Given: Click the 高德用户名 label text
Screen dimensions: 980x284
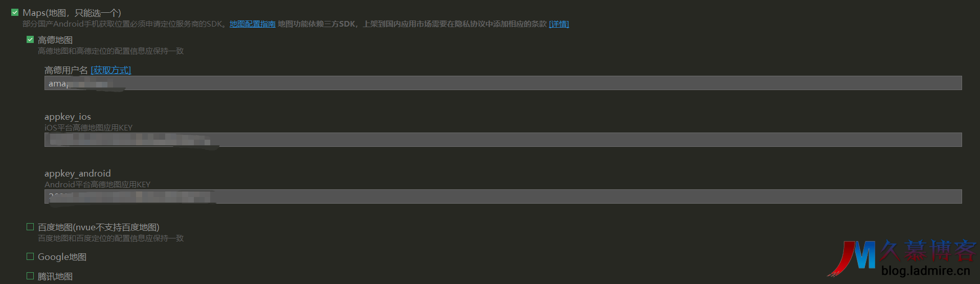Looking at the screenshot, I should point(66,70).
